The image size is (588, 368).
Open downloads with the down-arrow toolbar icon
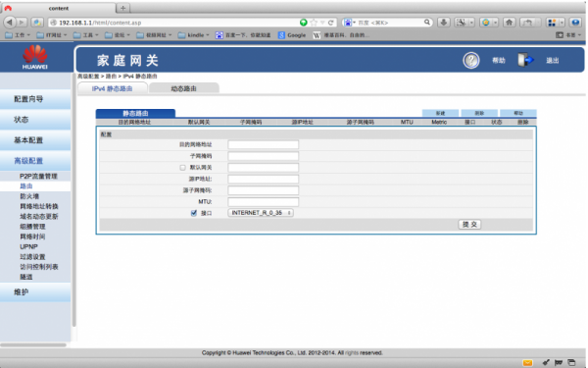444,23
